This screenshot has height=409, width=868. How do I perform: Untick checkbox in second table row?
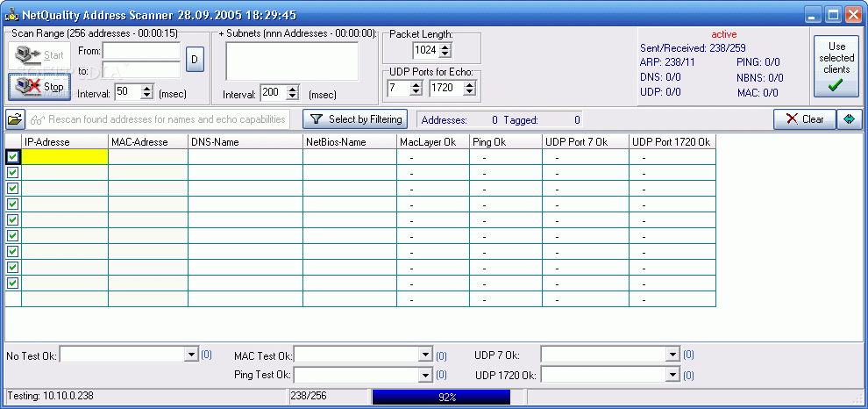(x=13, y=172)
